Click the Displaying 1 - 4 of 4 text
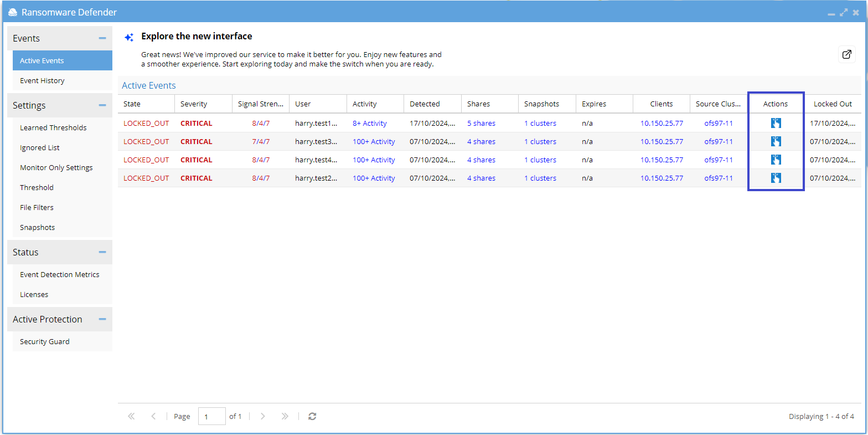 tap(821, 416)
